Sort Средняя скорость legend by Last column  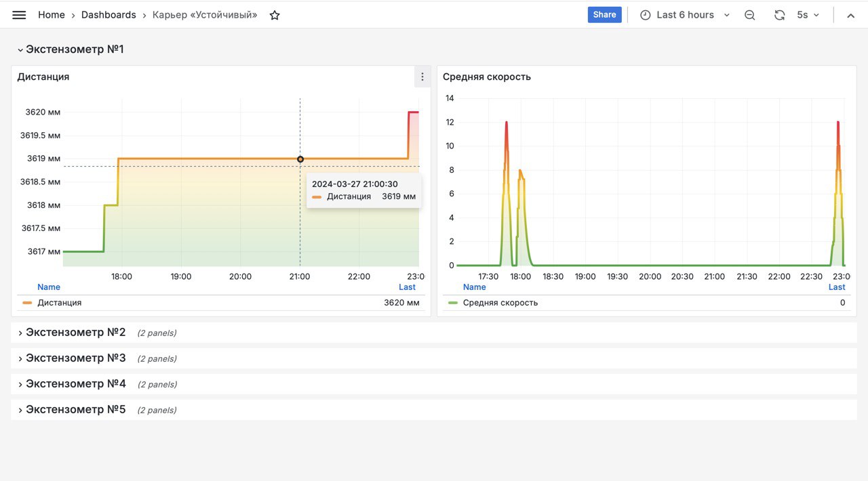tap(837, 287)
